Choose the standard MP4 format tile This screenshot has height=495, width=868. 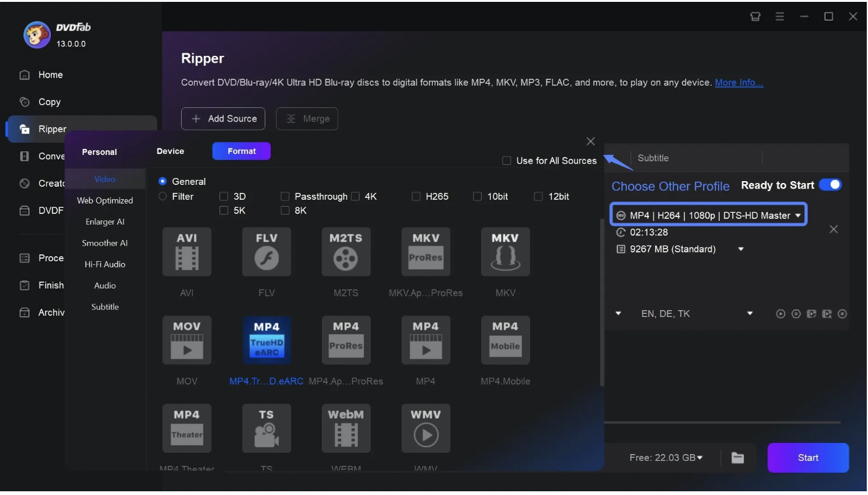click(x=425, y=340)
